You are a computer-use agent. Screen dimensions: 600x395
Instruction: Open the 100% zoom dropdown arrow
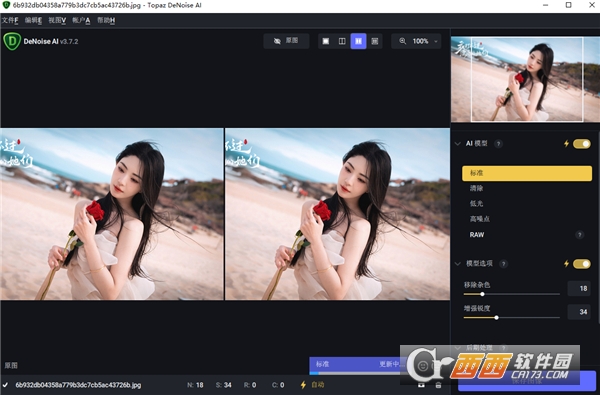tap(435, 41)
